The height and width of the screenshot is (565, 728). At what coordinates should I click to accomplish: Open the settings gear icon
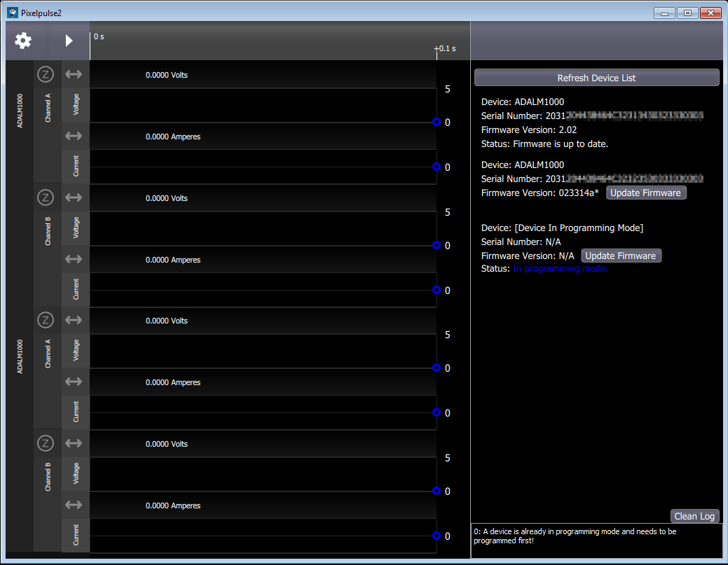click(23, 41)
